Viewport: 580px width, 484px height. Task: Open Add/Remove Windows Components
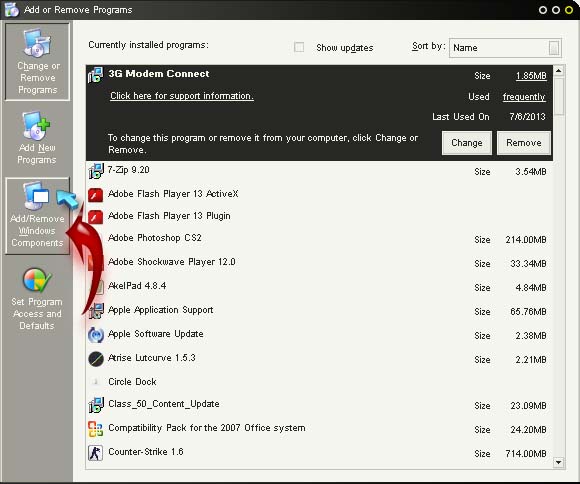point(37,216)
